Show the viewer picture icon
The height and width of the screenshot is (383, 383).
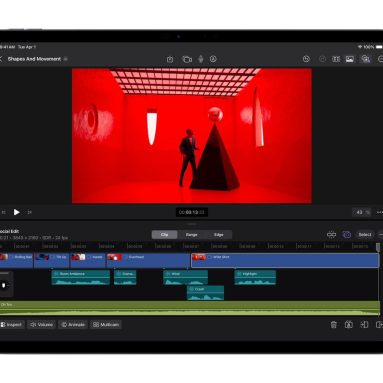pos(350,59)
